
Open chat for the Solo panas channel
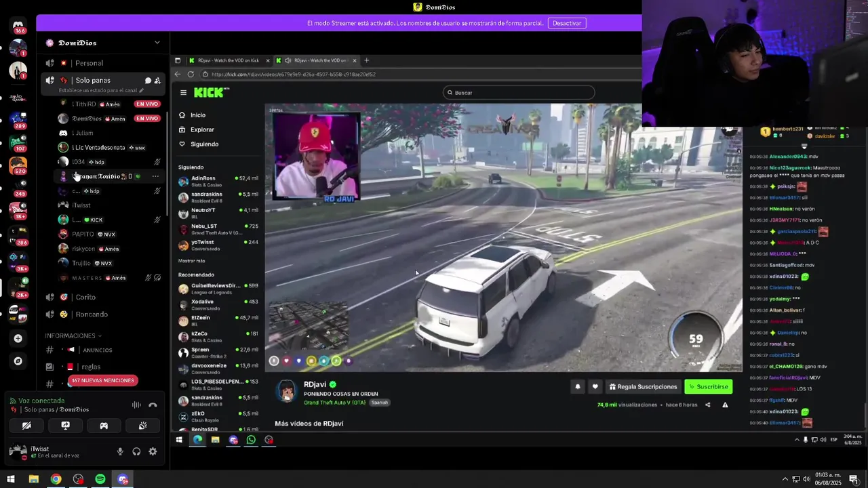coord(148,80)
